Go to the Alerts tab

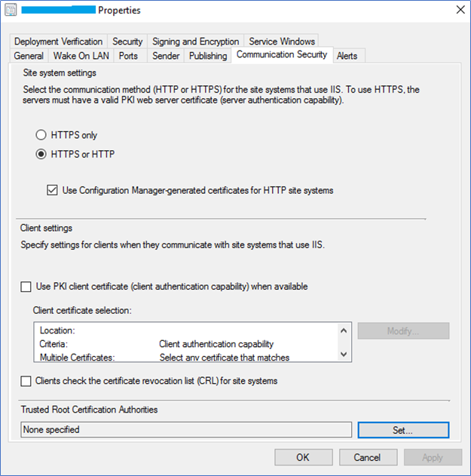[347, 56]
